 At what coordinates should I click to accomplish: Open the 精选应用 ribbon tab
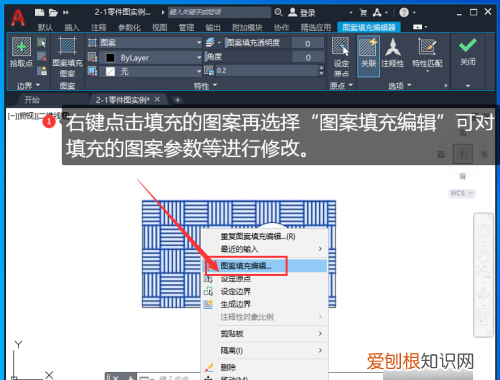316,27
